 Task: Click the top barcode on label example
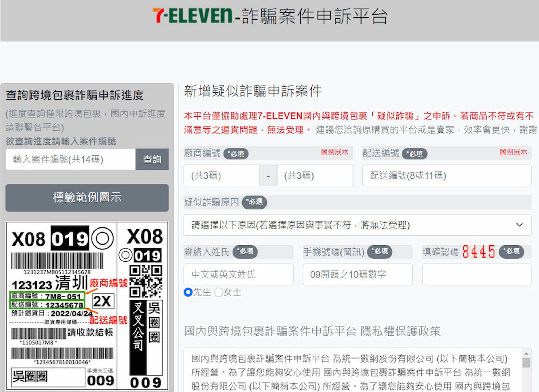coord(57,261)
